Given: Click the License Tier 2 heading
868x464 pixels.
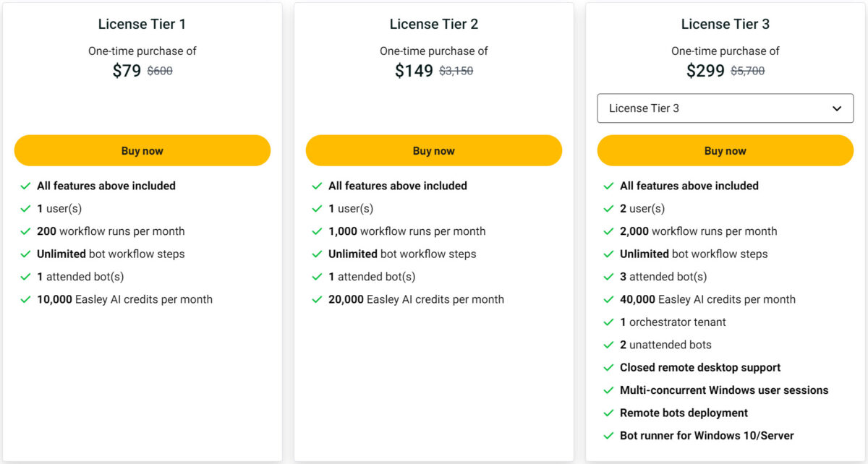Looking at the screenshot, I should [433, 24].
